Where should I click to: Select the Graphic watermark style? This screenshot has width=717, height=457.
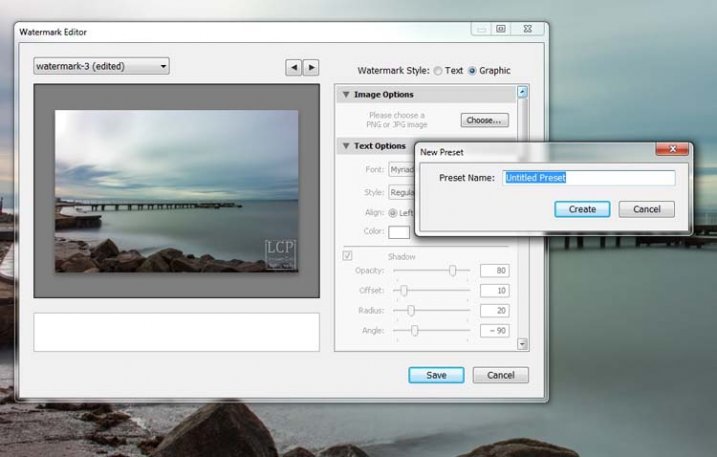(472, 71)
